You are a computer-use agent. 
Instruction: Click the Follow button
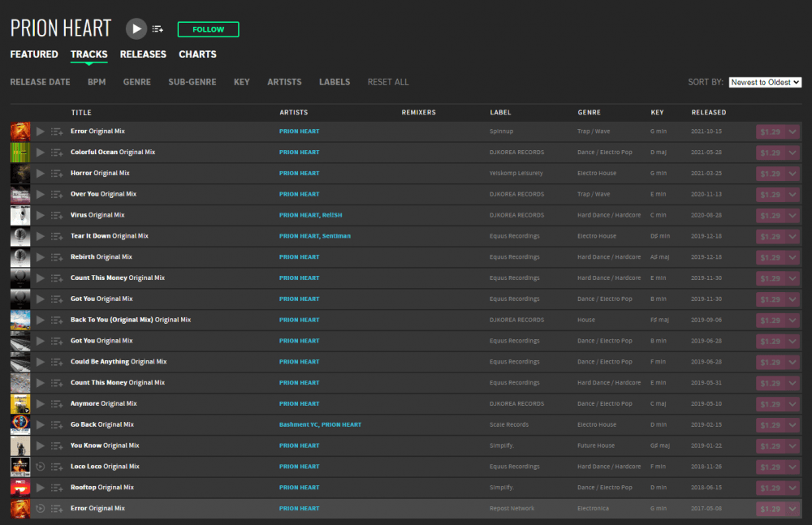point(208,29)
